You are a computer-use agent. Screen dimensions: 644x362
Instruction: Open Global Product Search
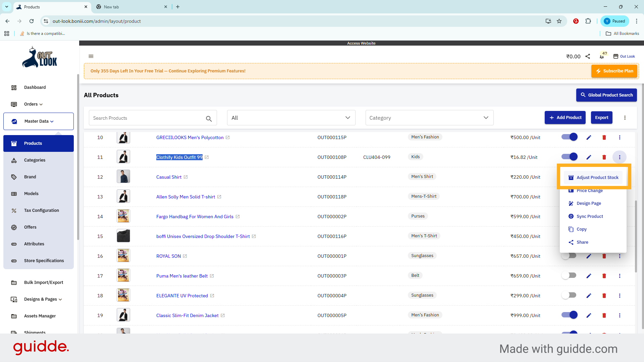606,95
